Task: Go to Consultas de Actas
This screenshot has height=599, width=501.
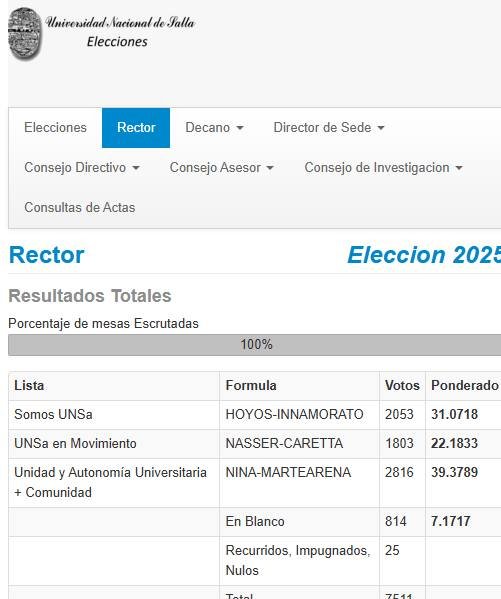Action: (80, 207)
